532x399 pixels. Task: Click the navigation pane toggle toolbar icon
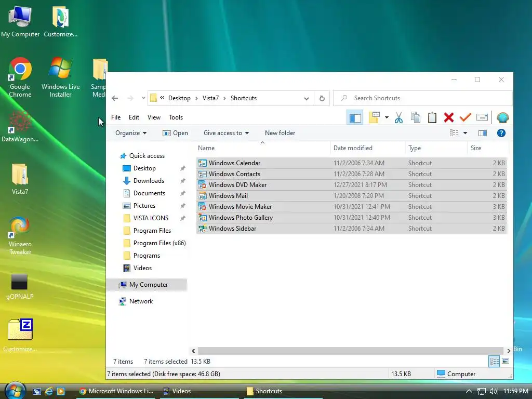point(355,117)
